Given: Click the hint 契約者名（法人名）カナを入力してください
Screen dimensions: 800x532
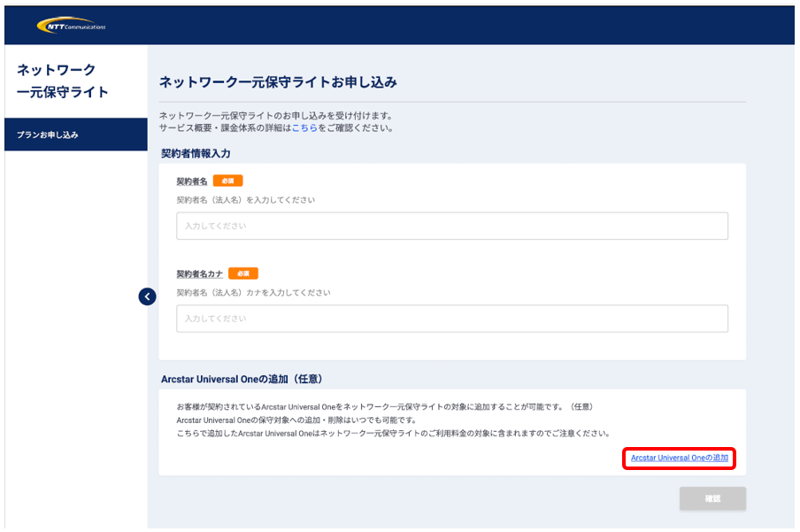Looking at the screenshot, I should coord(253,293).
